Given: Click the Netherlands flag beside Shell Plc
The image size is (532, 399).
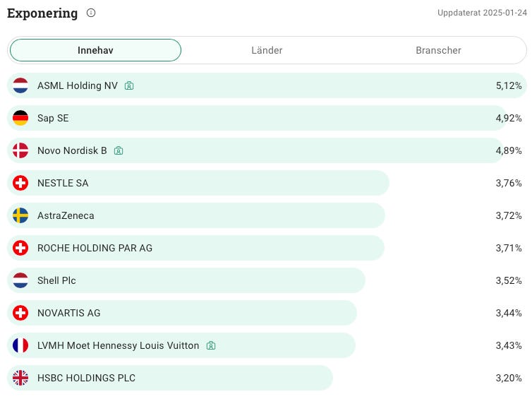Looking at the screenshot, I should click(x=20, y=280).
